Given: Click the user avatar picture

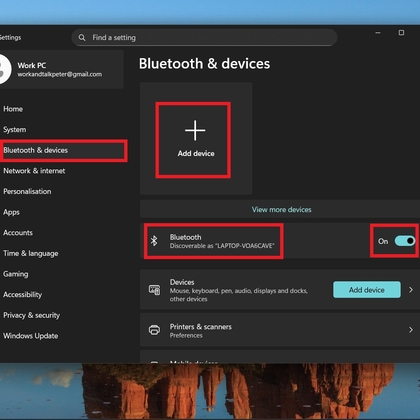Looking at the screenshot, I should pos(5,69).
